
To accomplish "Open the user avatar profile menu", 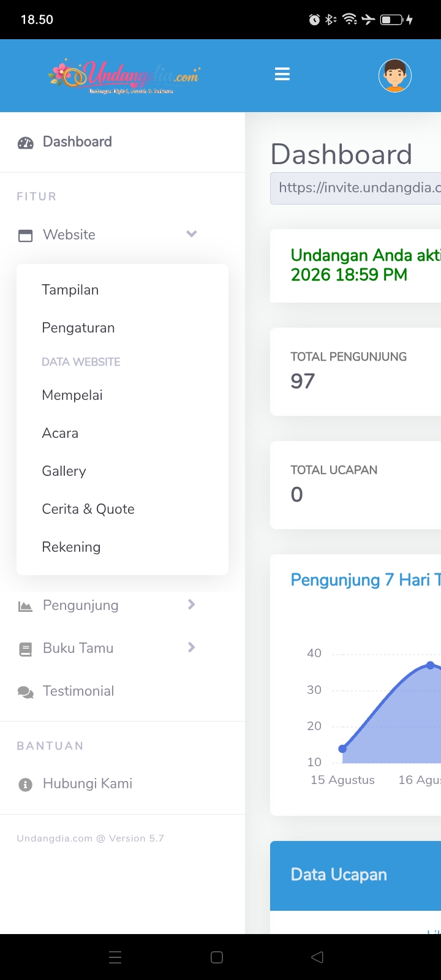I will coord(395,75).
